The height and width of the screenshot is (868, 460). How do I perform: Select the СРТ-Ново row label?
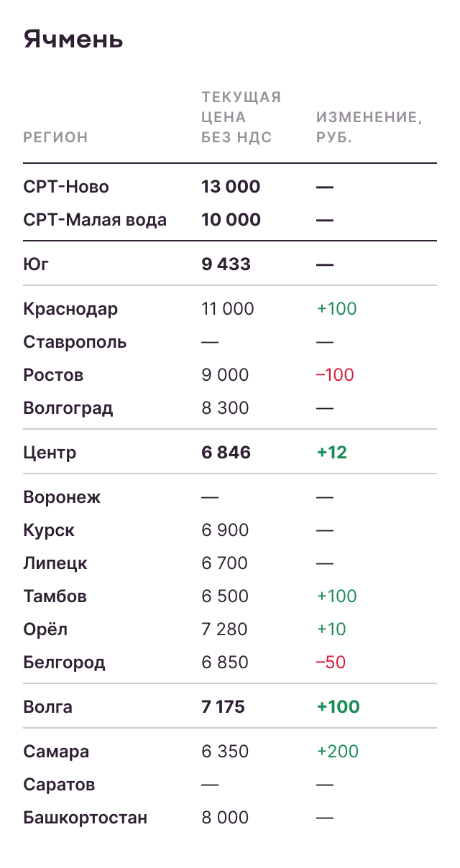pyautogui.click(x=66, y=187)
